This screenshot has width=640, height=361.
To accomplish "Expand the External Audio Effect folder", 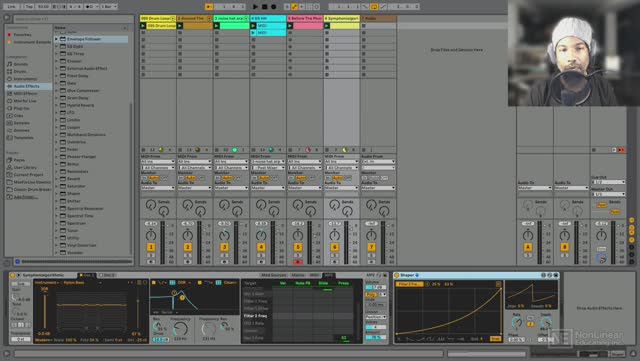I will pyautogui.click(x=56, y=69).
